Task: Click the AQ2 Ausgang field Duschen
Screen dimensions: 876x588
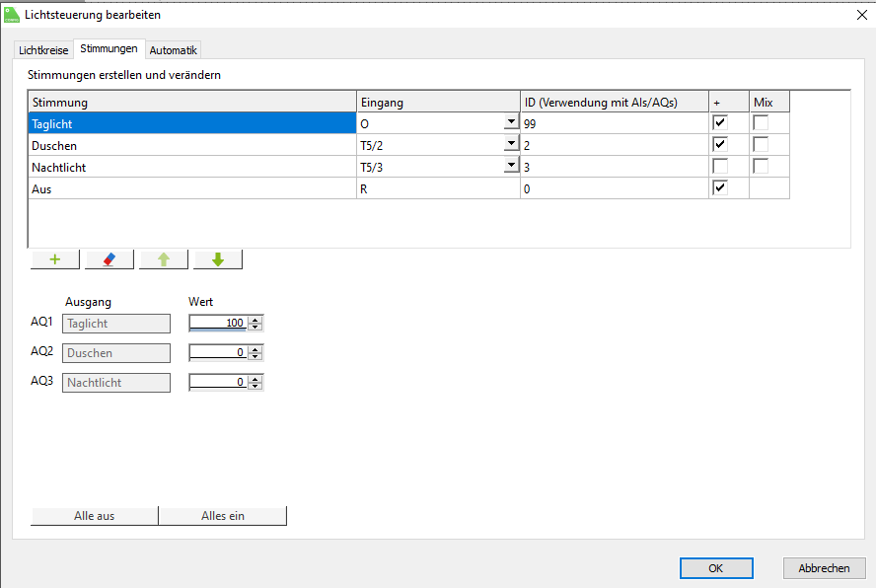Action: click(x=116, y=353)
